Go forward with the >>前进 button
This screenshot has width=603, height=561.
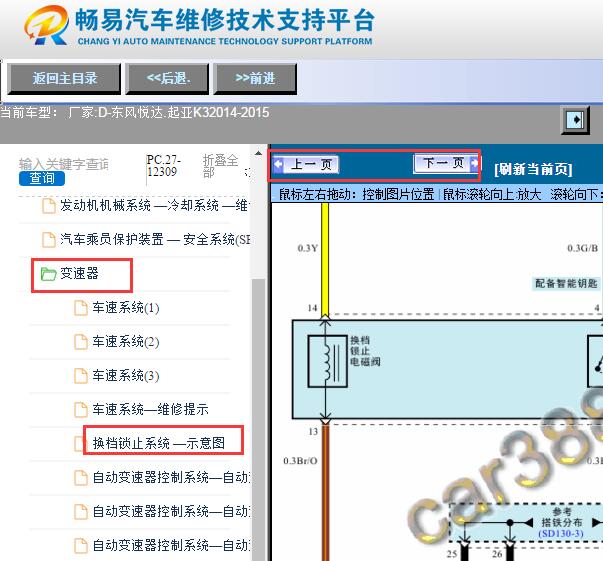coord(255,78)
